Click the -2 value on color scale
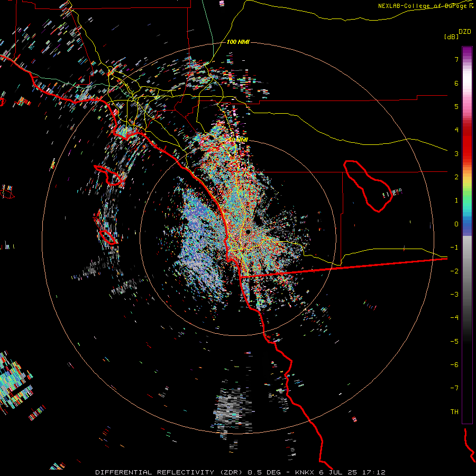 point(454,271)
